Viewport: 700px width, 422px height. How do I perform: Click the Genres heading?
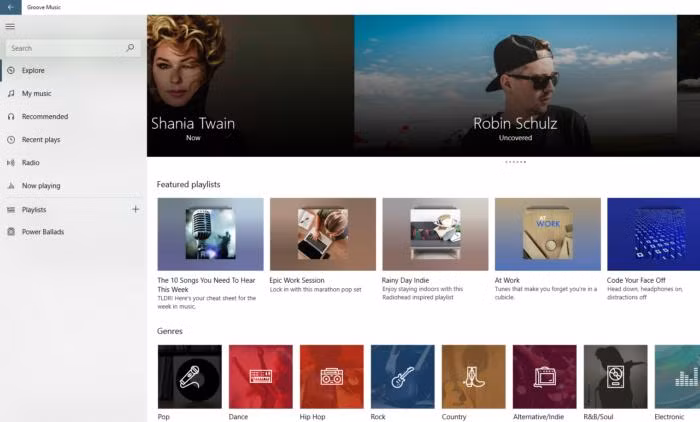pyautogui.click(x=170, y=331)
